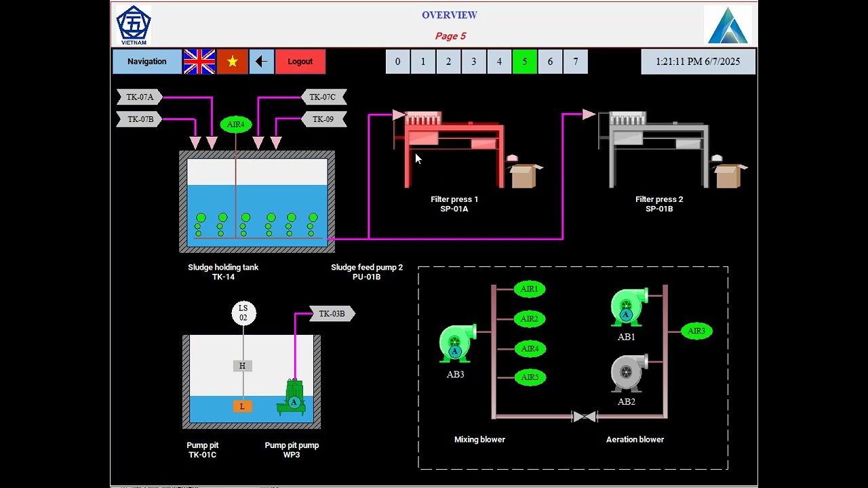This screenshot has width=868, height=488.
Task: Click the H high level indicator
Action: tap(242, 366)
